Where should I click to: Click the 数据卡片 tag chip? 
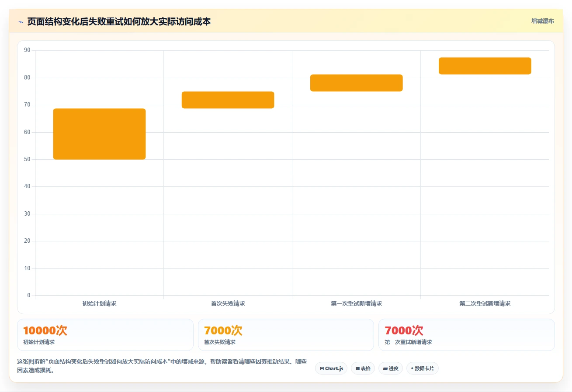point(422,368)
